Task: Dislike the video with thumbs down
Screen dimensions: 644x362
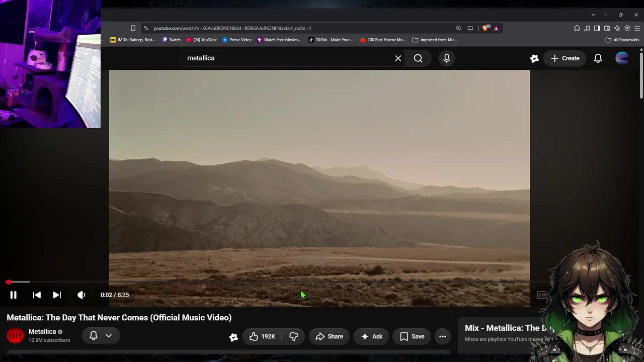Action: (x=293, y=336)
